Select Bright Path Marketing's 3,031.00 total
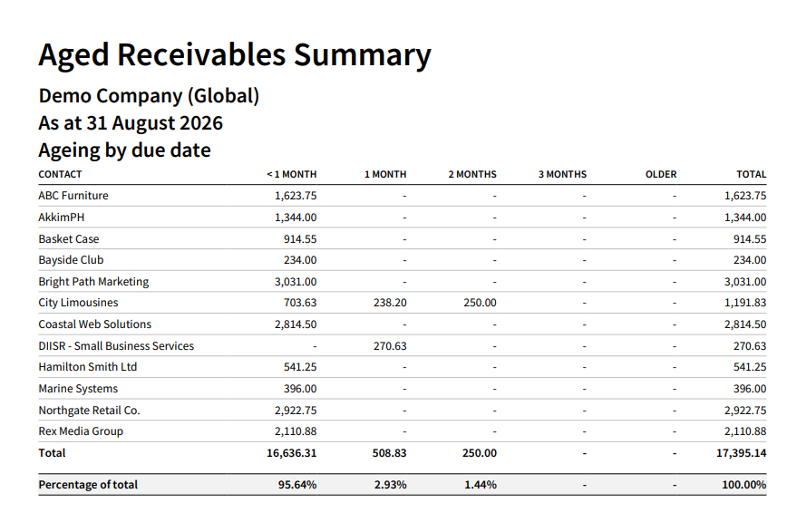The image size is (787, 532). click(x=745, y=282)
